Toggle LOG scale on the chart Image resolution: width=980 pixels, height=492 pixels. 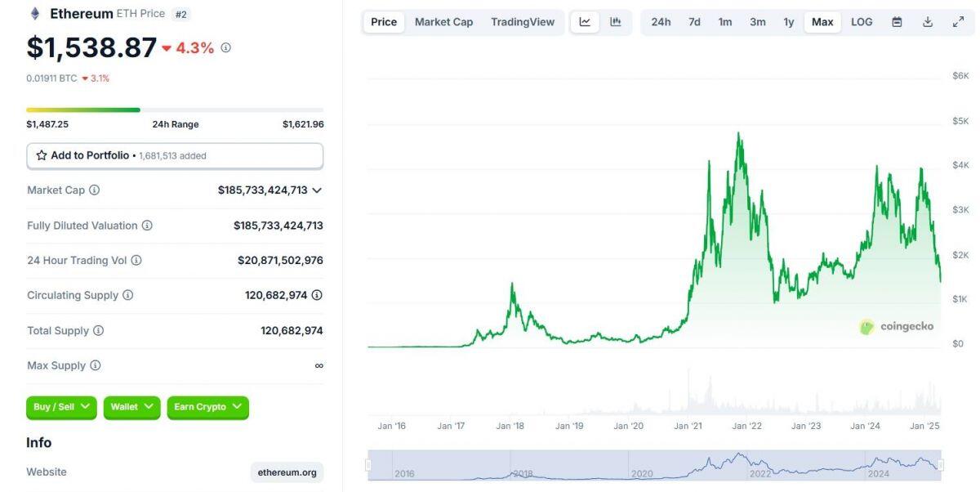click(x=862, y=22)
